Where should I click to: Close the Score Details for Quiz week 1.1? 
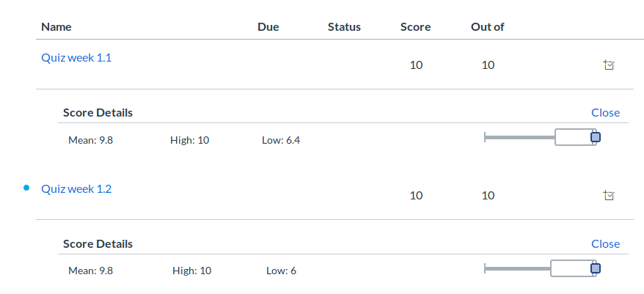(605, 112)
